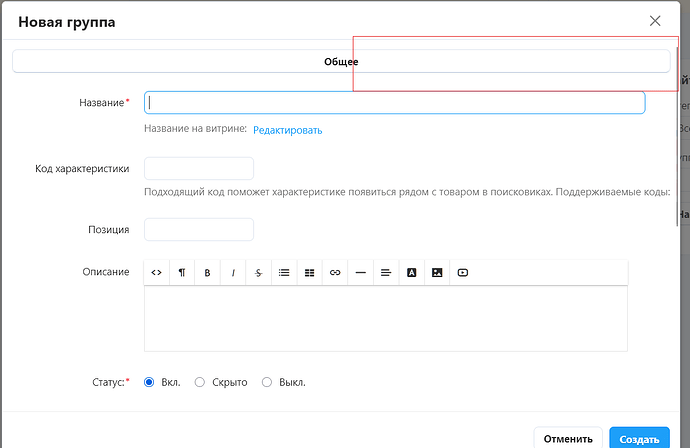Select the Выкл. status radio button
Screen dimensions: 690x448
(x=267, y=382)
